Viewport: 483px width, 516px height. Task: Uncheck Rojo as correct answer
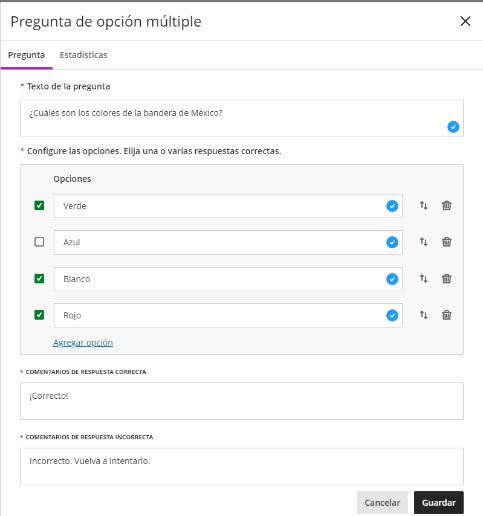tap(39, 315)
